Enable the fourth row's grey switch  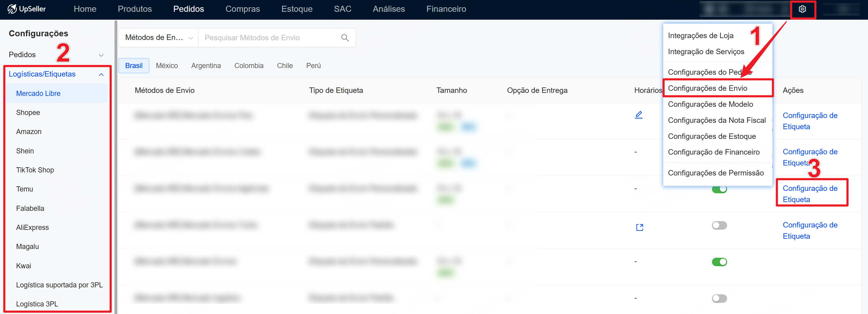pos(719,225)
